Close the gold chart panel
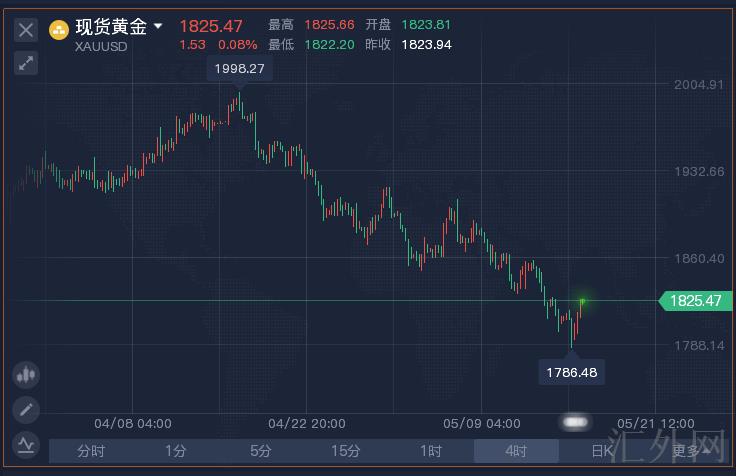This screenshot has height=476, width=736. (x=26, y=29)
